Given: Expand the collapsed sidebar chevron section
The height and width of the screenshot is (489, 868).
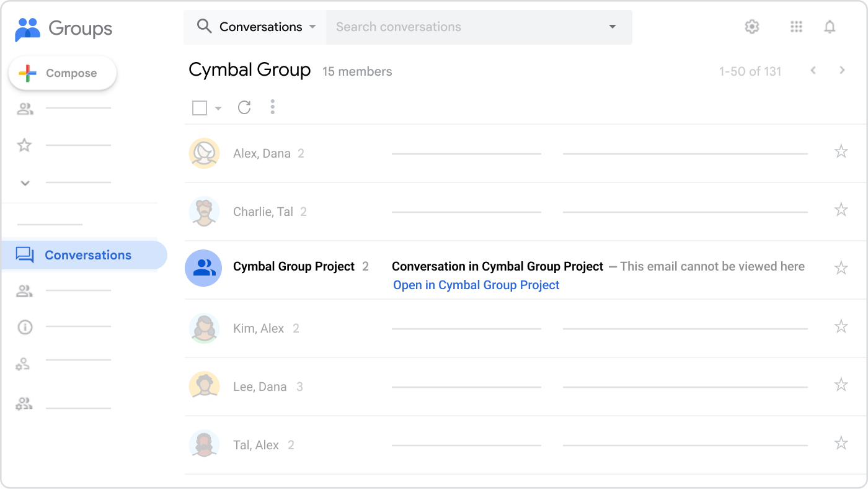Looking at the screenshot, I should coord(25,183).
